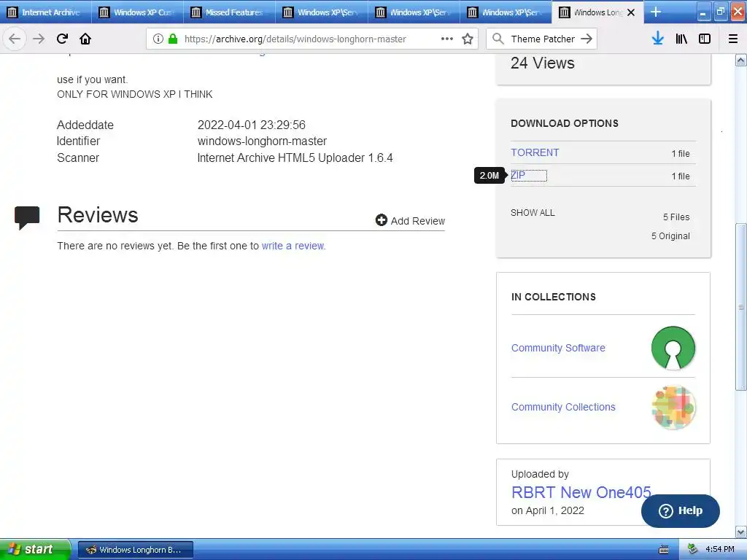Click the Theme Patcher search box
The width and height of the screenshot is (747, 560).
[543, 39]
